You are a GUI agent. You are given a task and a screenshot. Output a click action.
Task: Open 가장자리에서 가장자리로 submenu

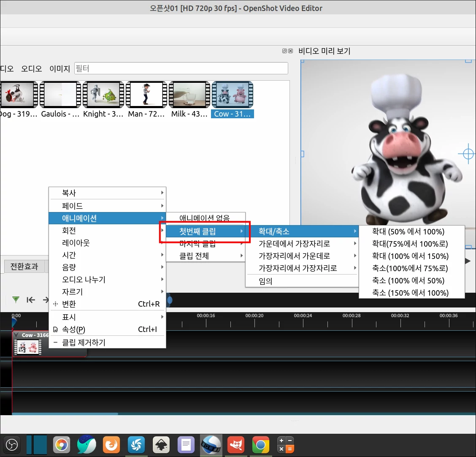(302, 268)
